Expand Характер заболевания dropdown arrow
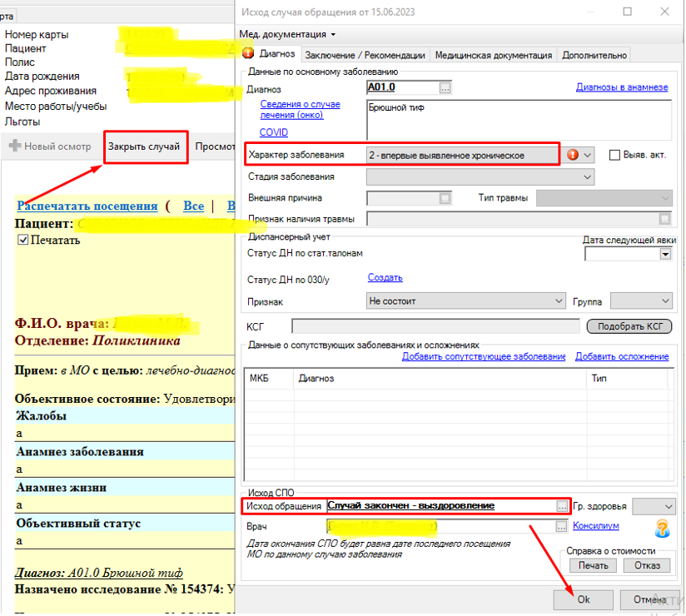This screenshot has height=616, width=686. pos(588,155)
